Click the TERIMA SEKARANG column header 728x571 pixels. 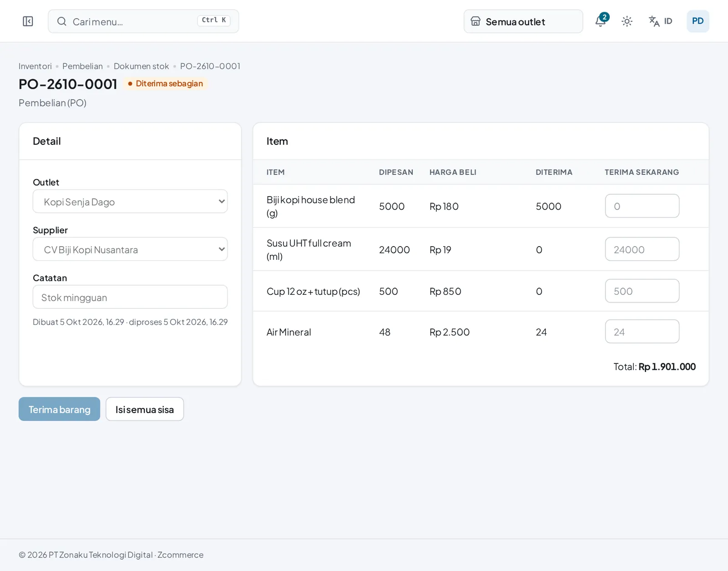coord(642,172)
